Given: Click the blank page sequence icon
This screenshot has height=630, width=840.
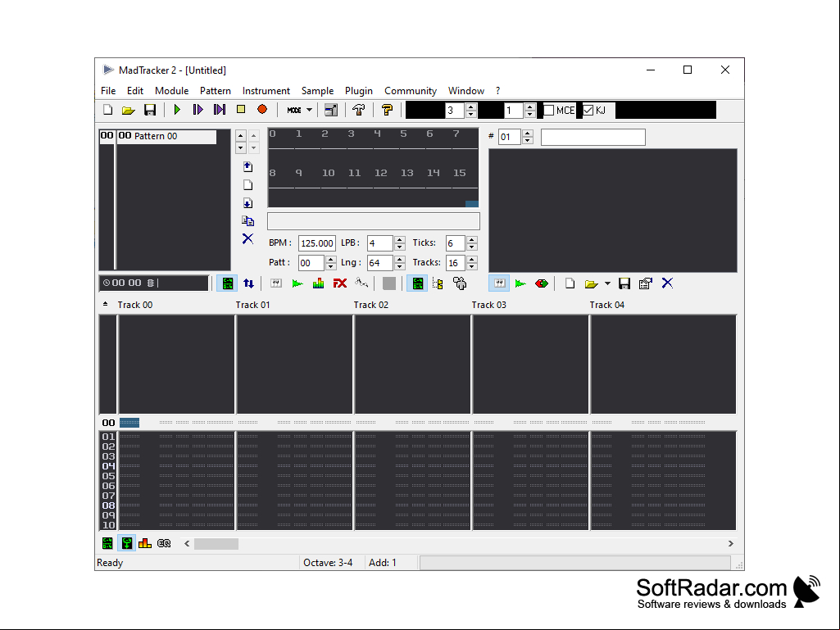Looking at the screenshot, I should (x=247, y=185).
